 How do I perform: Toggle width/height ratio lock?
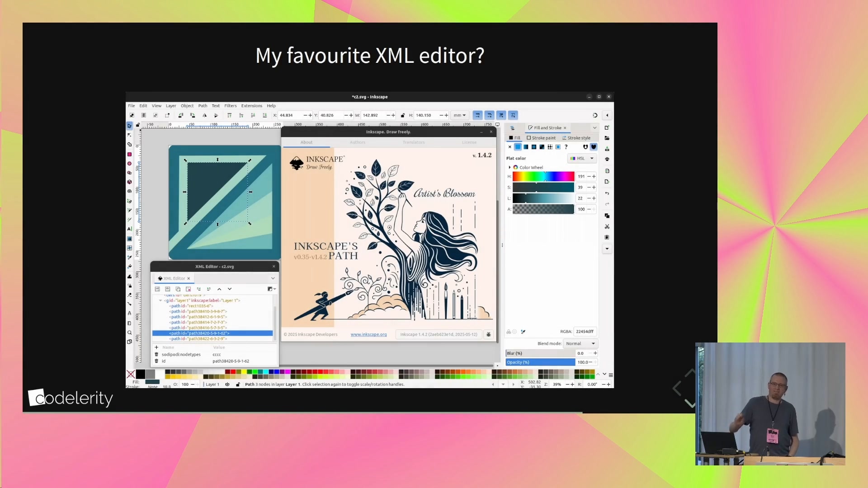point(402,115)
